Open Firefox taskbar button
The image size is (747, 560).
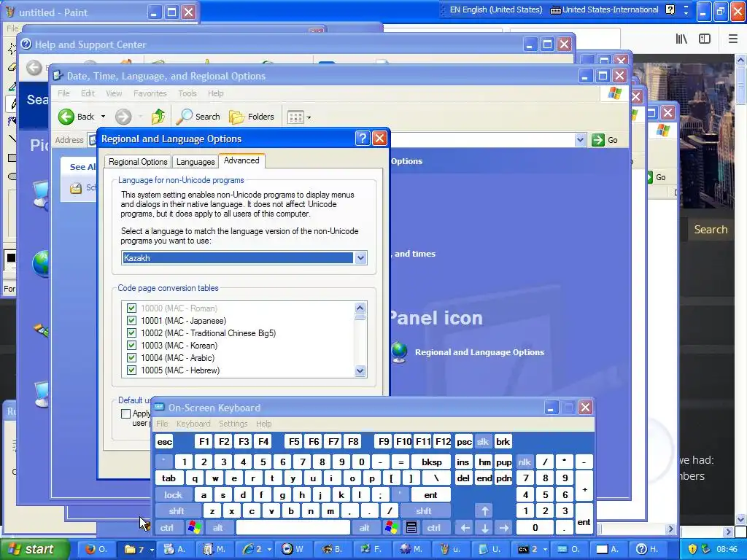coord(96,549)
